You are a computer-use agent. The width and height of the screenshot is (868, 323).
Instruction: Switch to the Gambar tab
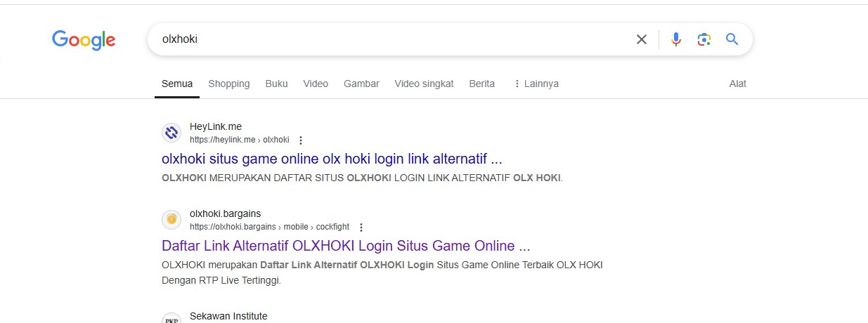[x=361, y=84]
